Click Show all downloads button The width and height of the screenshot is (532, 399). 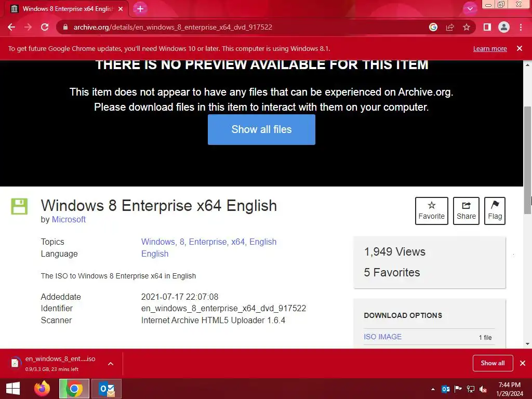[493, 363]
